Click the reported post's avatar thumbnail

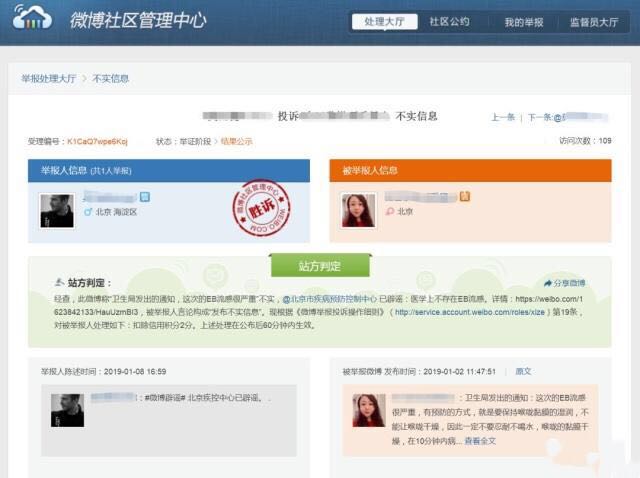[369, 410]
